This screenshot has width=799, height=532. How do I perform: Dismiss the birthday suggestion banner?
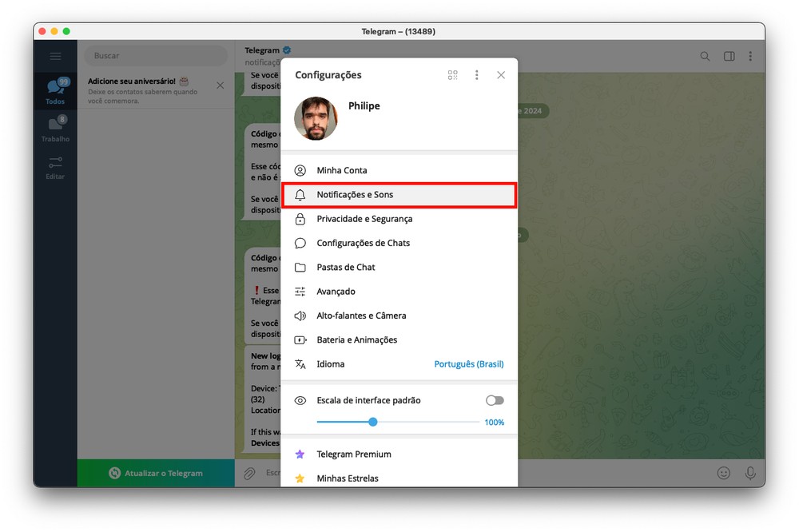[221, 85]
